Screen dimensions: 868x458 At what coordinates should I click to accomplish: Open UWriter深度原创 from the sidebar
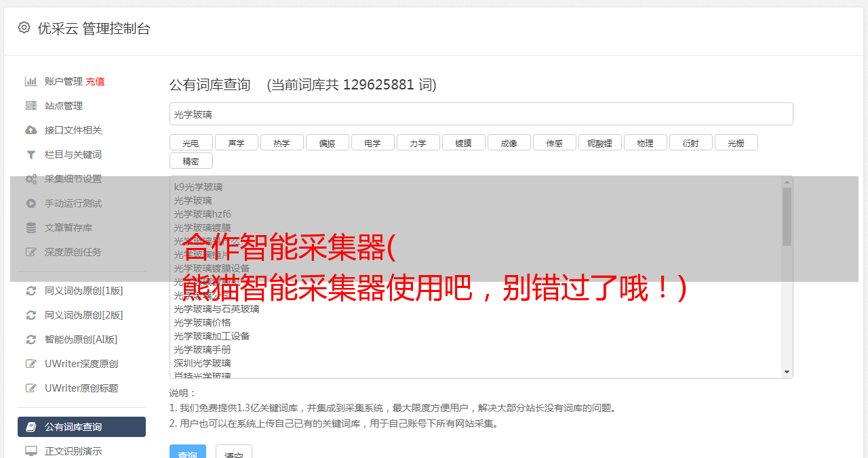click(x=81, y=364)
